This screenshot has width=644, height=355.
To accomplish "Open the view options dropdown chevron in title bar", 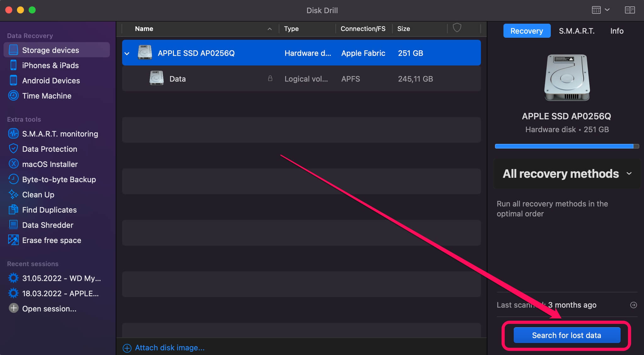I will (x=607, y=10).
